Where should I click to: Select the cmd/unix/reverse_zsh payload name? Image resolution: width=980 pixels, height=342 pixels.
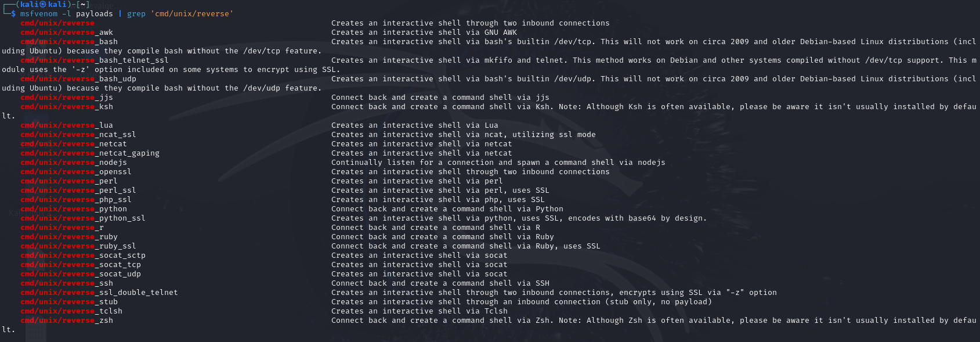tap(67, 321)
